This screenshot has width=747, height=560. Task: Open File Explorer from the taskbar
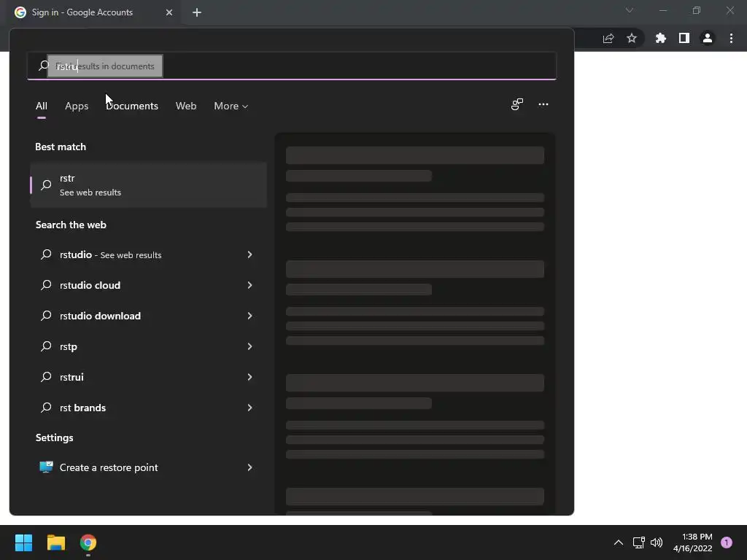pyautogui.click(x=55, y=542)
